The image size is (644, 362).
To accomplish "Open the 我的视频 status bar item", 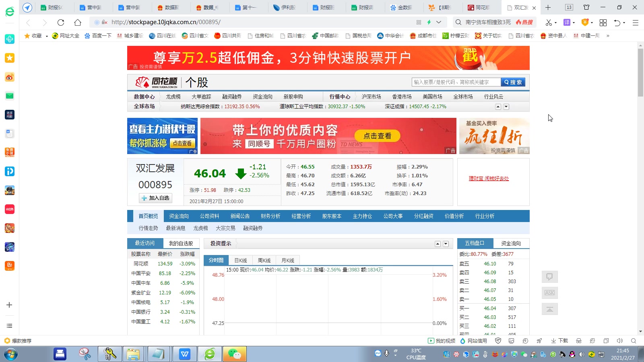I will (x=442, y=341).
